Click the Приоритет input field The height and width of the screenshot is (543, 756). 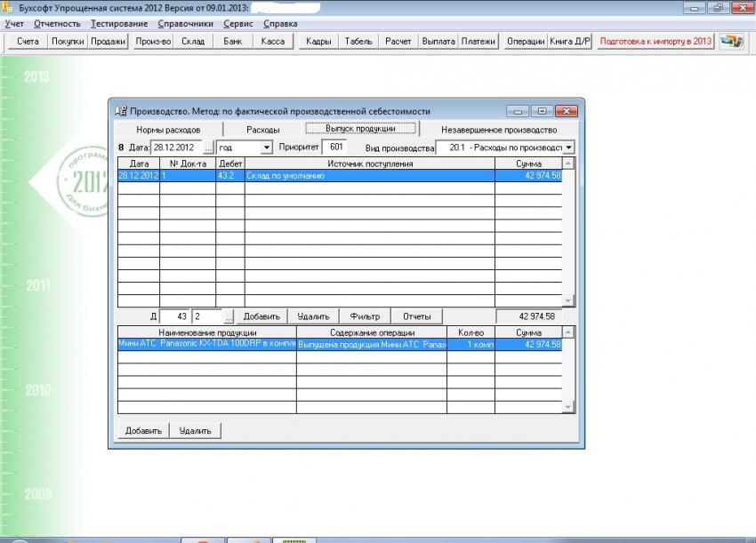point(334,148)
